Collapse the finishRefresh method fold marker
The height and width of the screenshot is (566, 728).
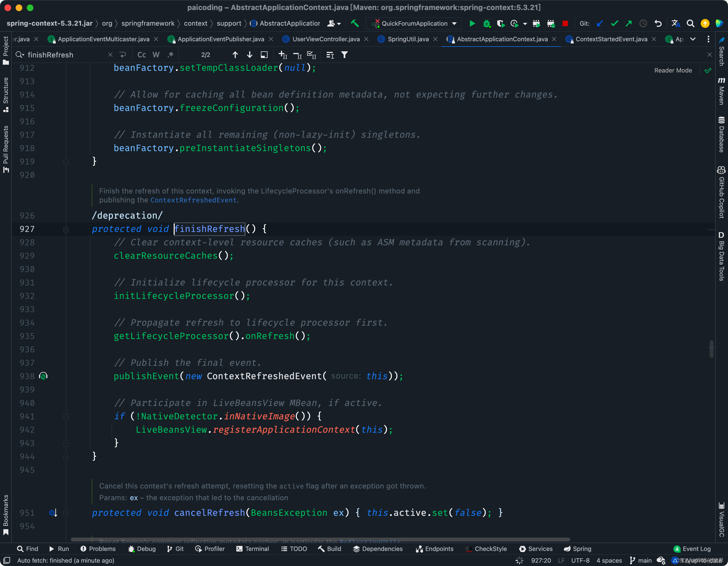tap(66, 229)
